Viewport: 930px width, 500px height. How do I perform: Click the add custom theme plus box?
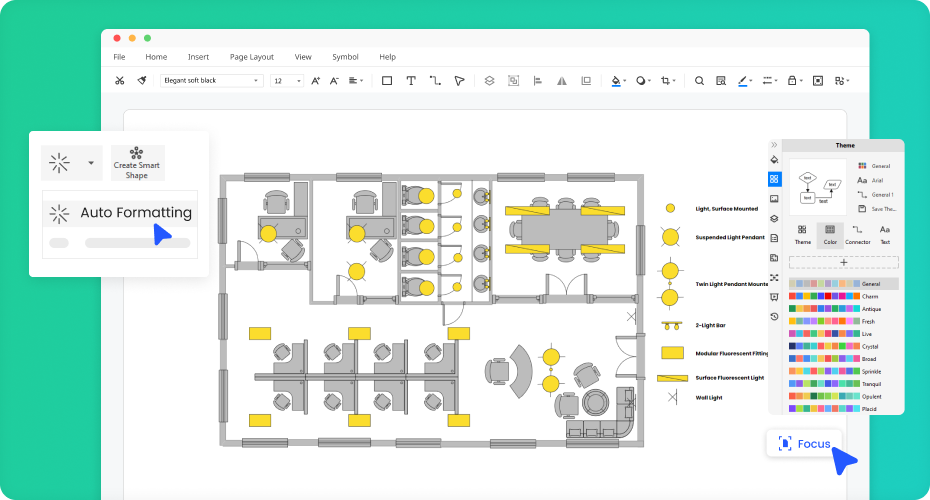click(x=844, y=262)
